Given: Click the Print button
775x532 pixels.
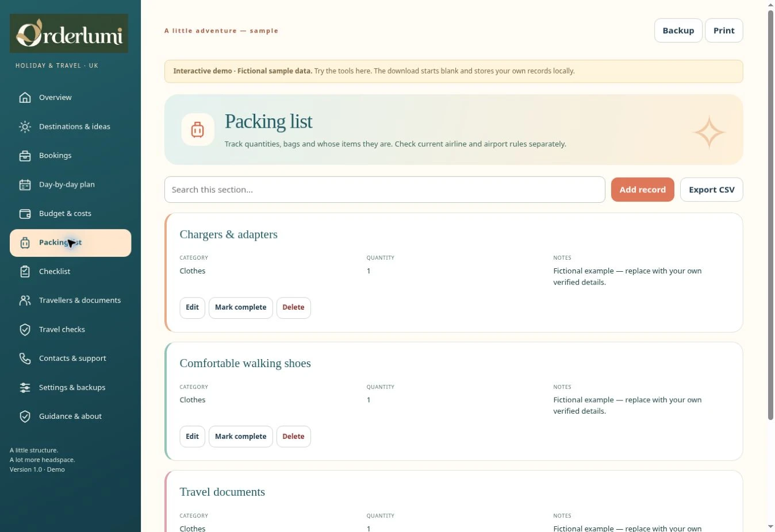Looking at the screenshot, I should [x=724, y=30].
